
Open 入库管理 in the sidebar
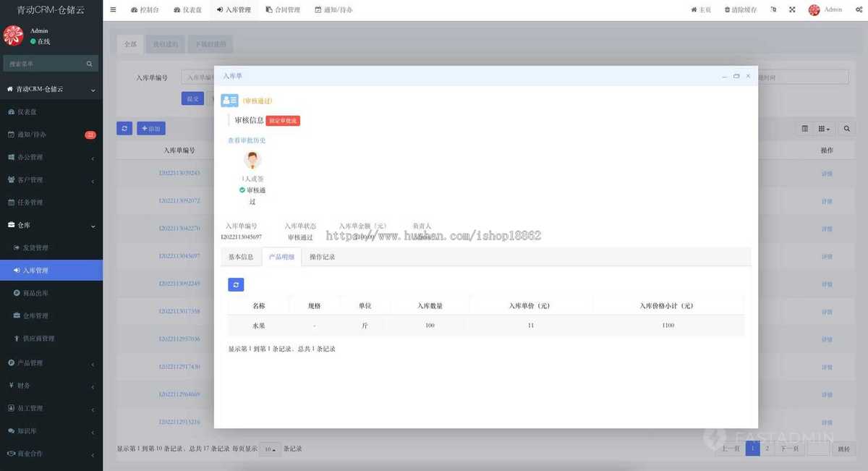point(43,271)
